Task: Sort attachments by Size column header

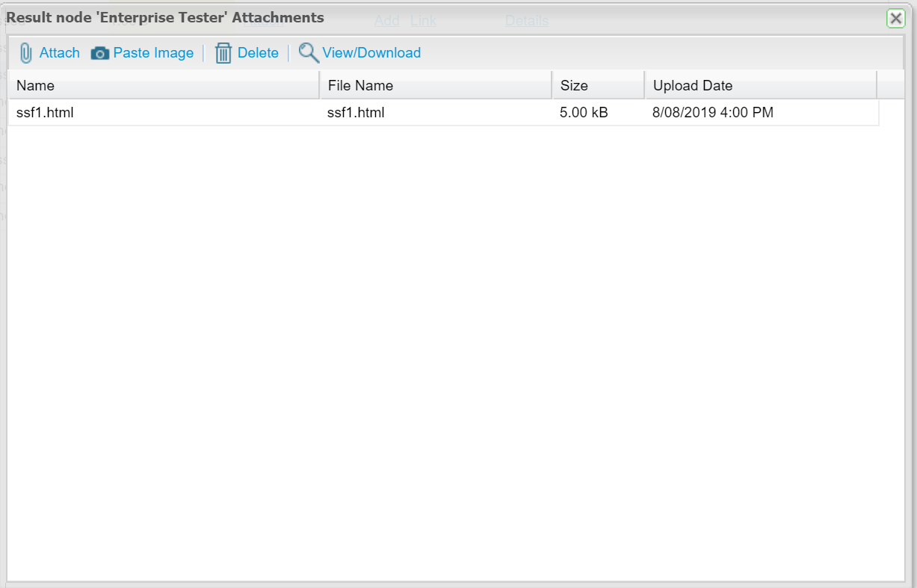Action: 597,85
